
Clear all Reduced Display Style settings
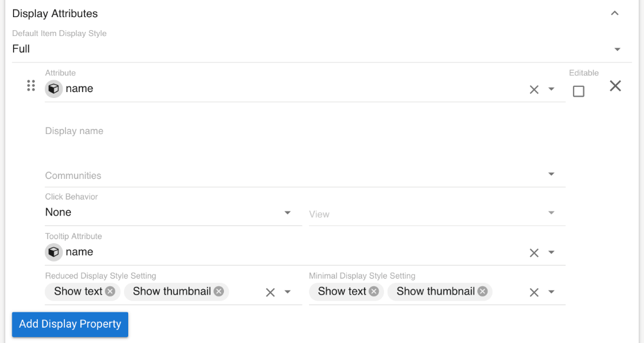click(x=270, y=292)
